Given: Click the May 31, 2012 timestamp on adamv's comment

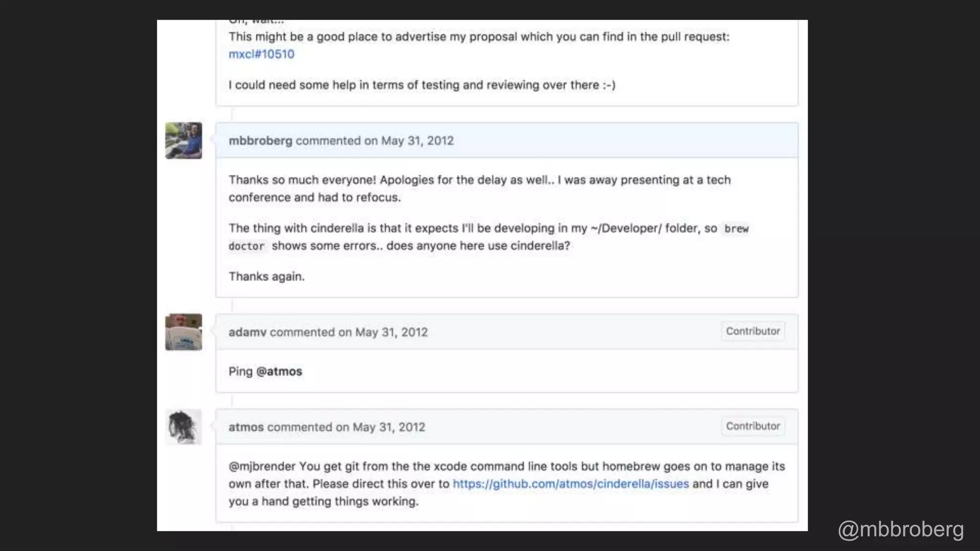Looking at the screenshot, I should tap(391, 332).
